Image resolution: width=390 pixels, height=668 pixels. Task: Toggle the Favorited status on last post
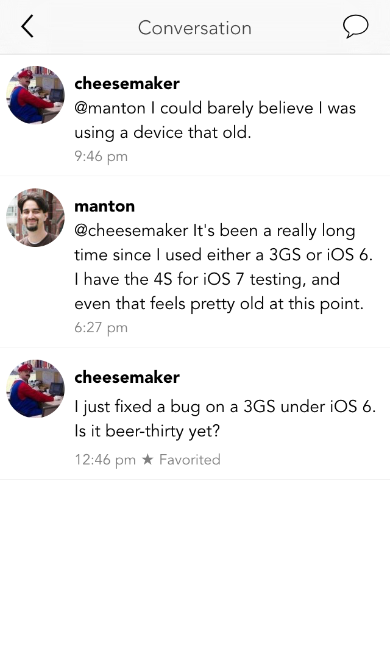point(190,459)
